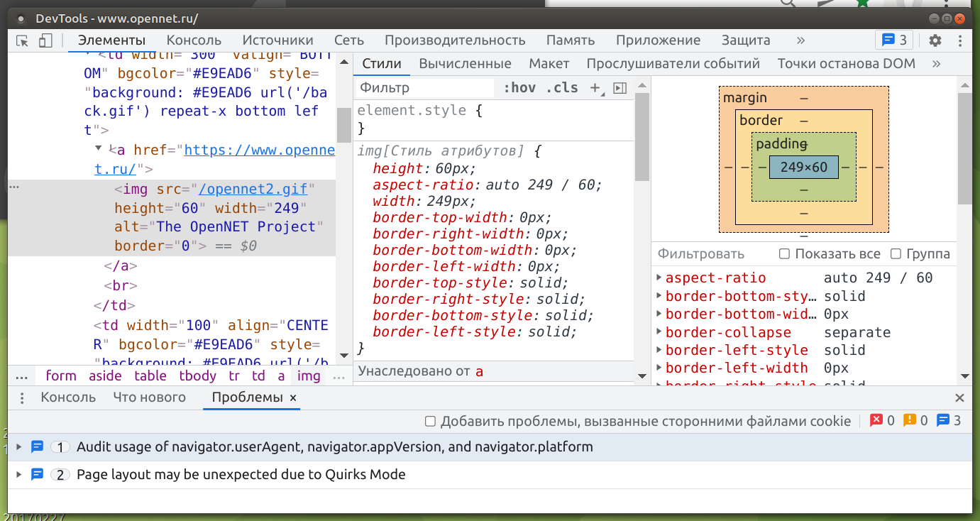Follow the /opennet2.gif src link
This screenshot has height=521, width=980.
click(253, 190)
